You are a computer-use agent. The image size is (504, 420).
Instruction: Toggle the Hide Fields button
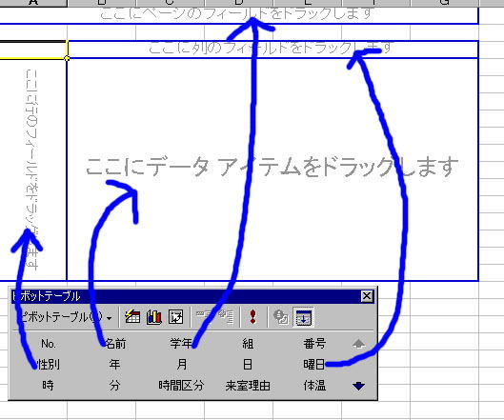pos(303,317)
